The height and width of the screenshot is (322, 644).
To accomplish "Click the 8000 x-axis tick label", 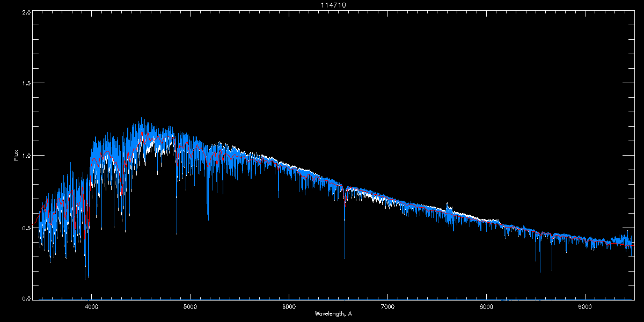I will click(486, 307).
